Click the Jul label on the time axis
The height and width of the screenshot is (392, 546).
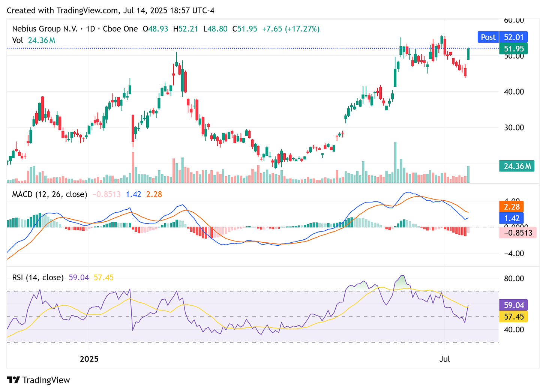(x=445, y=359)
